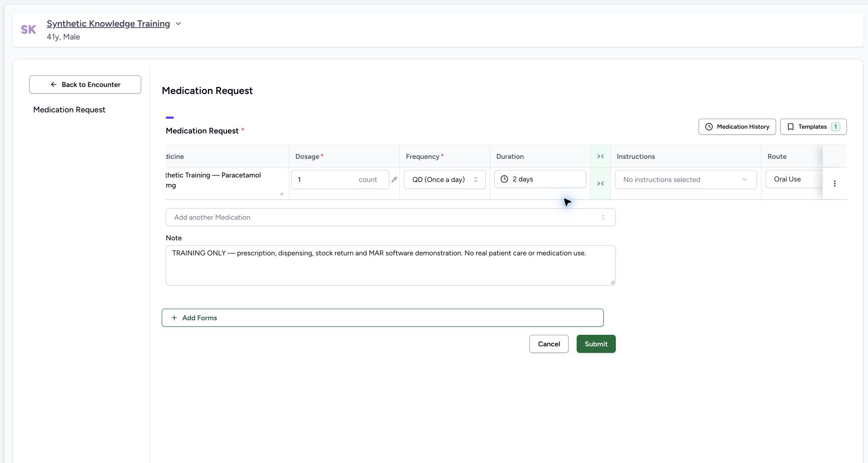
Task: Click the Dosage column header
Action: (344, 156)
